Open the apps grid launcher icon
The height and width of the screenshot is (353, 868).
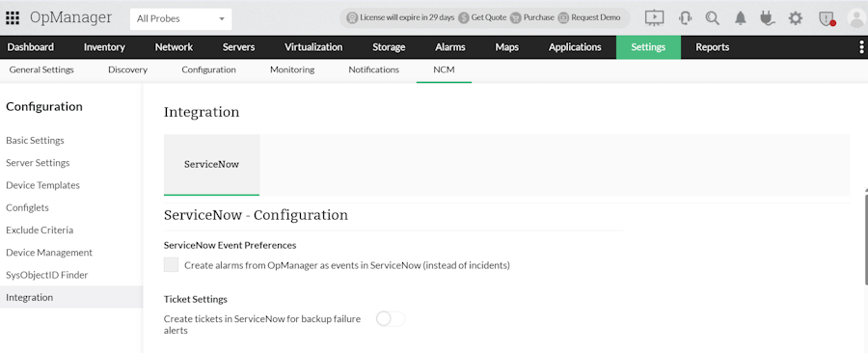(x=13, y=17)
